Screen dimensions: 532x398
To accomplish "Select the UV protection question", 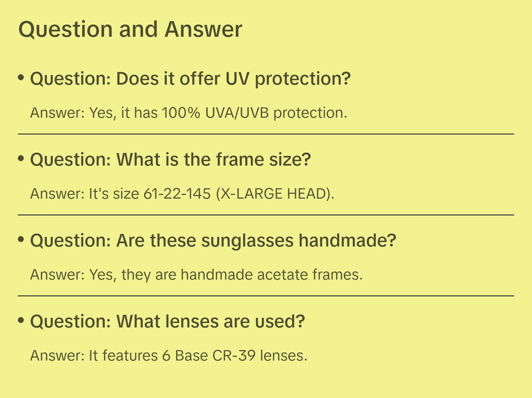I will click(190, 79).
